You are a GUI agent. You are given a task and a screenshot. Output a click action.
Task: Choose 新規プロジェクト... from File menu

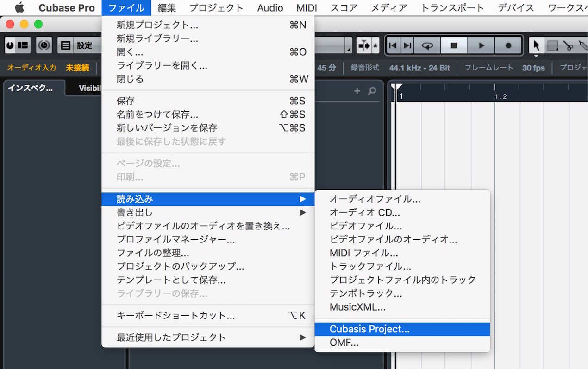(208, 25)
